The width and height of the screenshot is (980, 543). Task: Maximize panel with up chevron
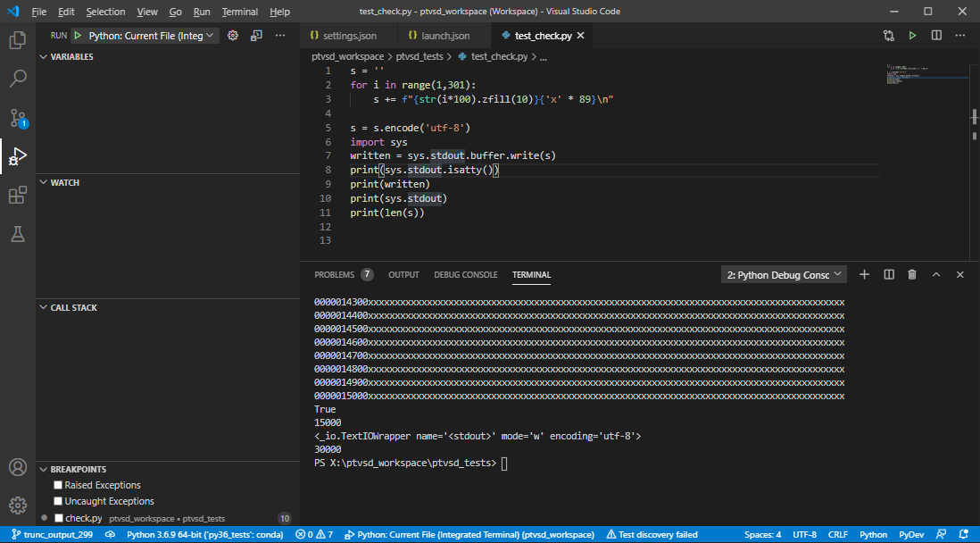tap(936, 275)
